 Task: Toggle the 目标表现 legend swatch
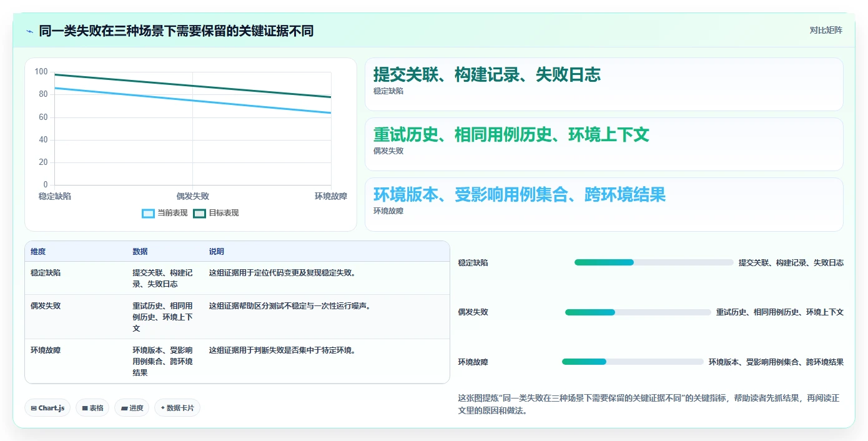(x=199, y=213)
